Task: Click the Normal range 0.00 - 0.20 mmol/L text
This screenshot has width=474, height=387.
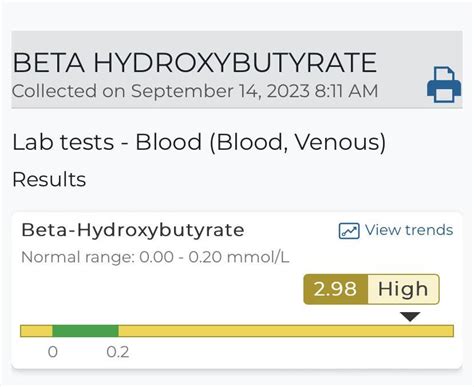Action: point(155,257)
